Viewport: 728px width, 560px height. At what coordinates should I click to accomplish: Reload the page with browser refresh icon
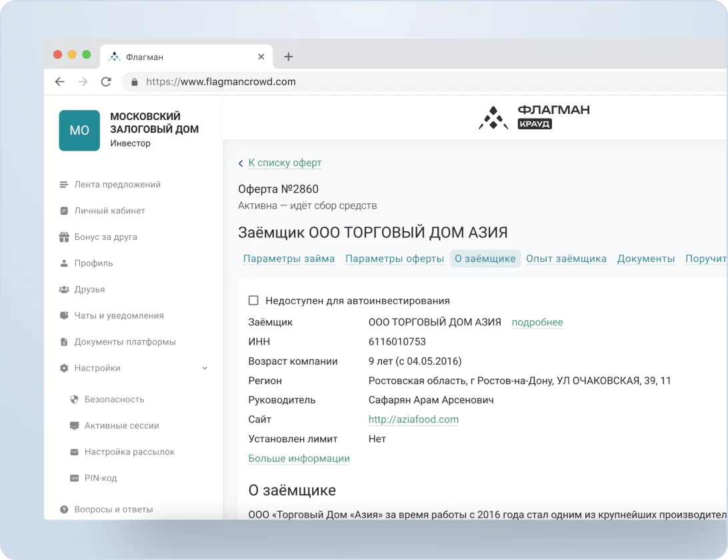click(105, 82)
